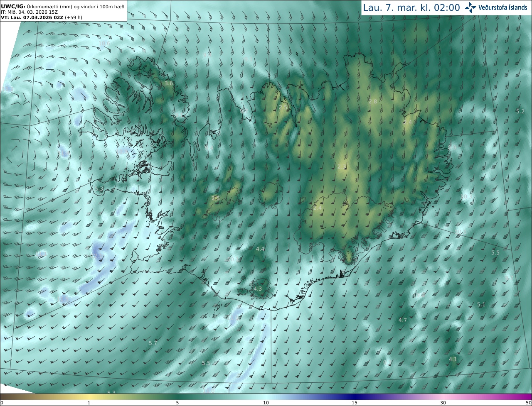This screenshot has height=406, width=532.
Task: Click the 4.3 value near the south coast
Action: (258, 289)
